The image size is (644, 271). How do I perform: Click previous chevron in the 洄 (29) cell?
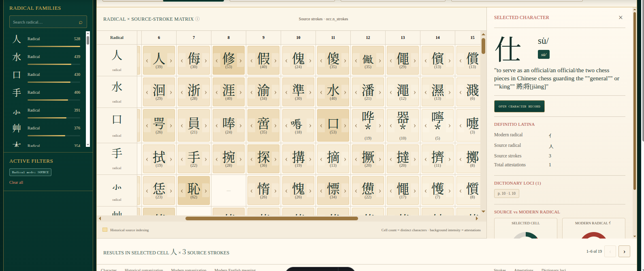[x=147, y=92]
